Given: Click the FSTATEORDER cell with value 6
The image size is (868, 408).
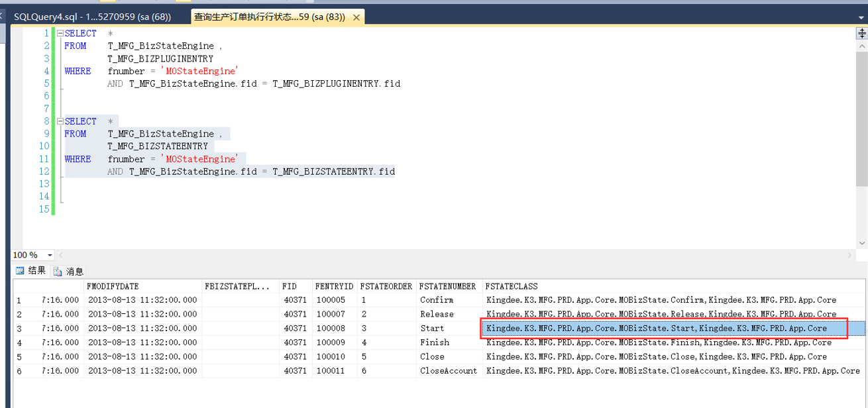Looking at the screenshot, I should 386,371.
